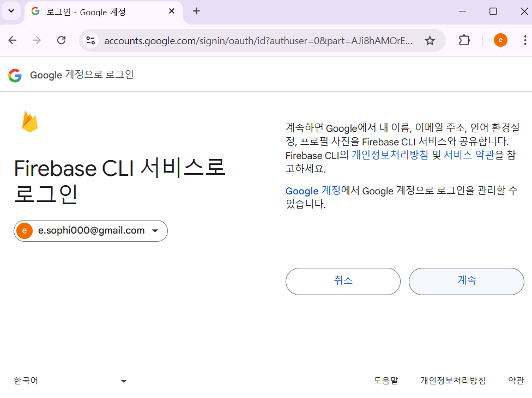
Task: Click the Firebase CLI 서비스로 로그인 heading
Action: click(x=119, y=181)
